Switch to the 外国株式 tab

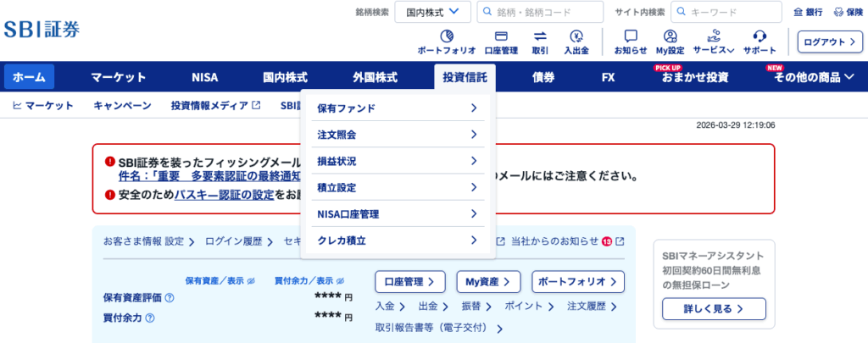[375, 77]
